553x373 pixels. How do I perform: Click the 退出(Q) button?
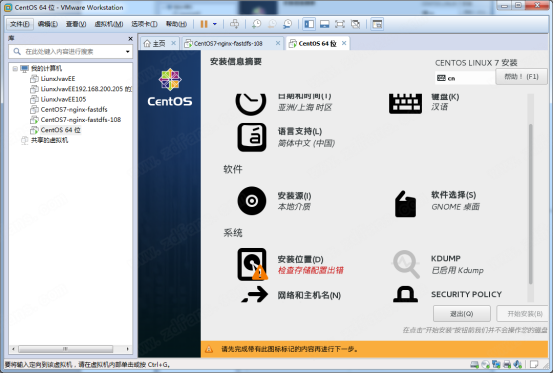[462, 313]
